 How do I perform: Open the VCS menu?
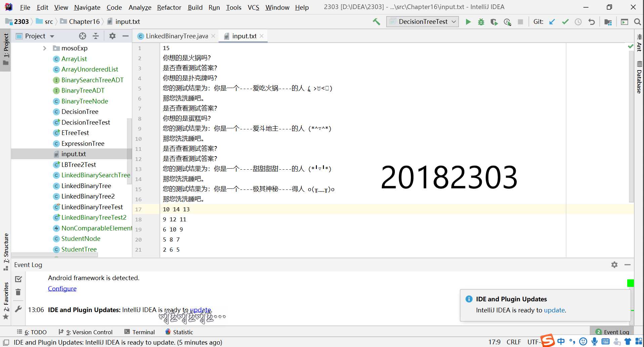(x=253, y=7)
